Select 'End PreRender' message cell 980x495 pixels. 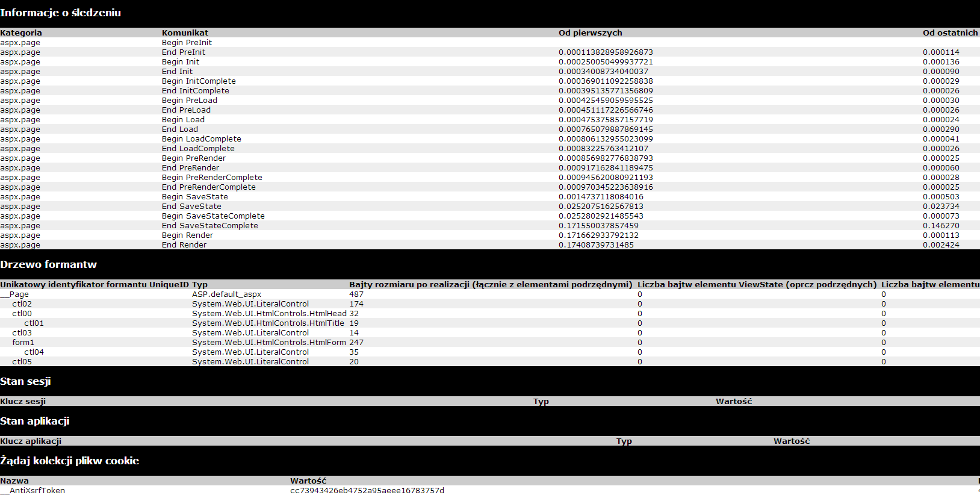[x=190, y=168]
